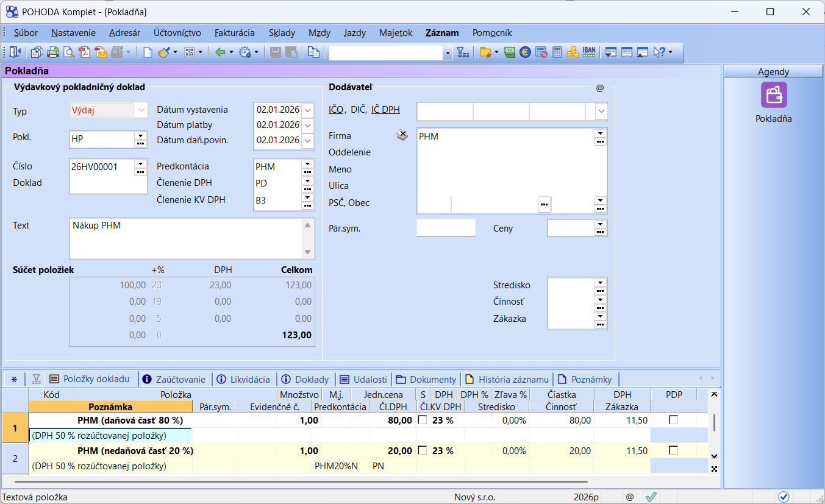Tick the S checkbox on PHM daňová časť row
Image resolution: width=825 pixels, height=504 pixels.
[423, 420]
